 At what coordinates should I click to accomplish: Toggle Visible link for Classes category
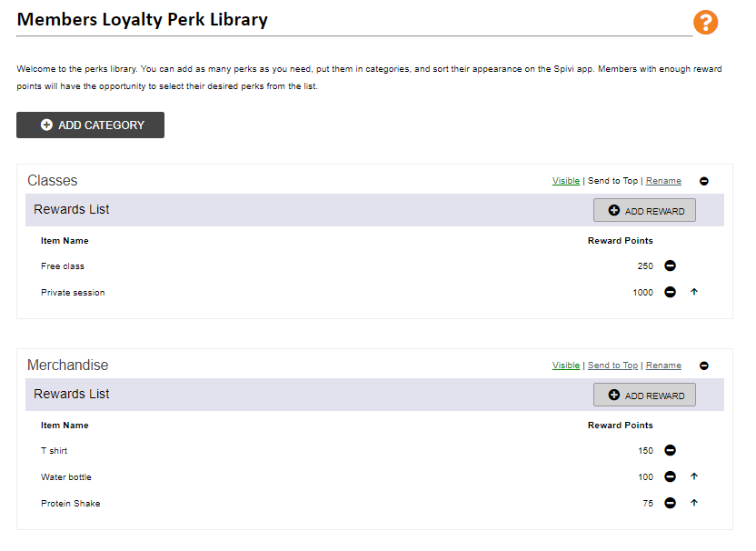[565, 181]
